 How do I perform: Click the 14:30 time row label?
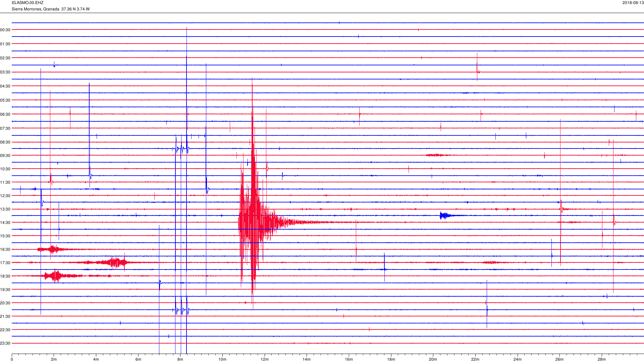(x=5, y=223)
